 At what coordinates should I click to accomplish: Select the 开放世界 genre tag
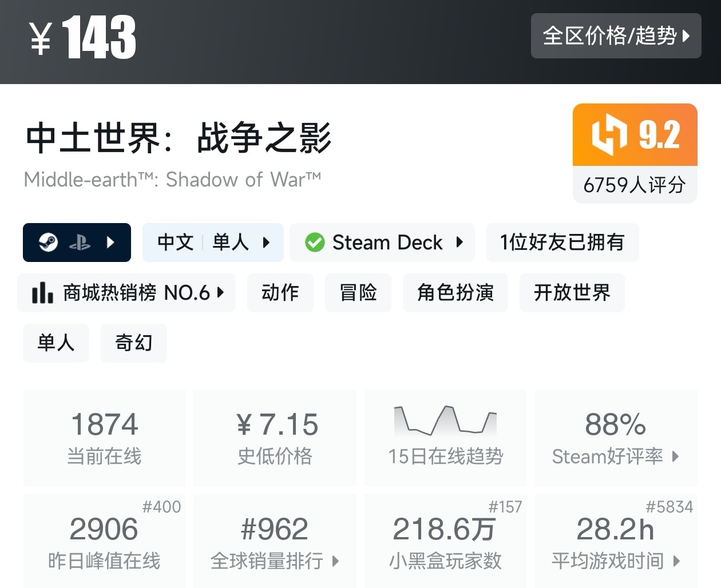coord(572,293)
